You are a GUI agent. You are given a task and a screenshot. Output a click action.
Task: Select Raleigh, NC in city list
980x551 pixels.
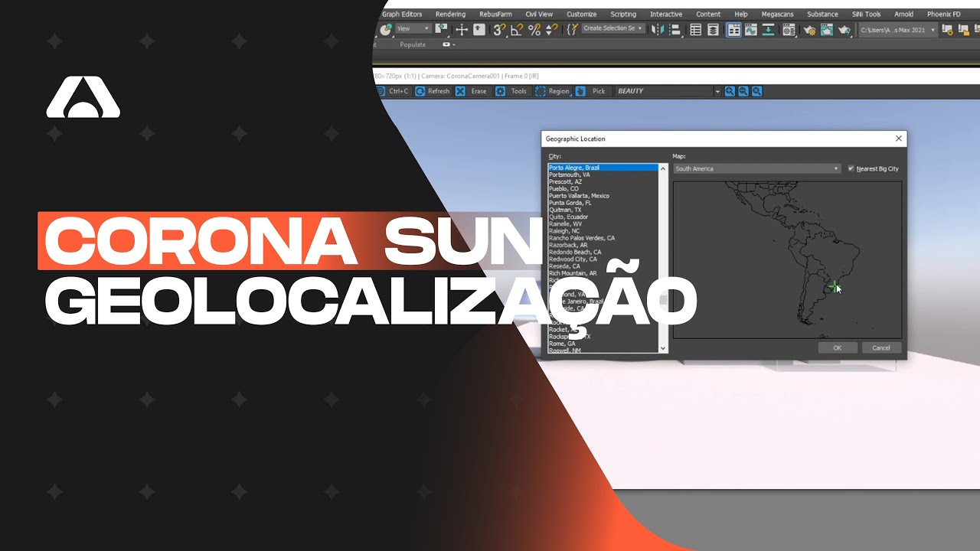point(603,231)
